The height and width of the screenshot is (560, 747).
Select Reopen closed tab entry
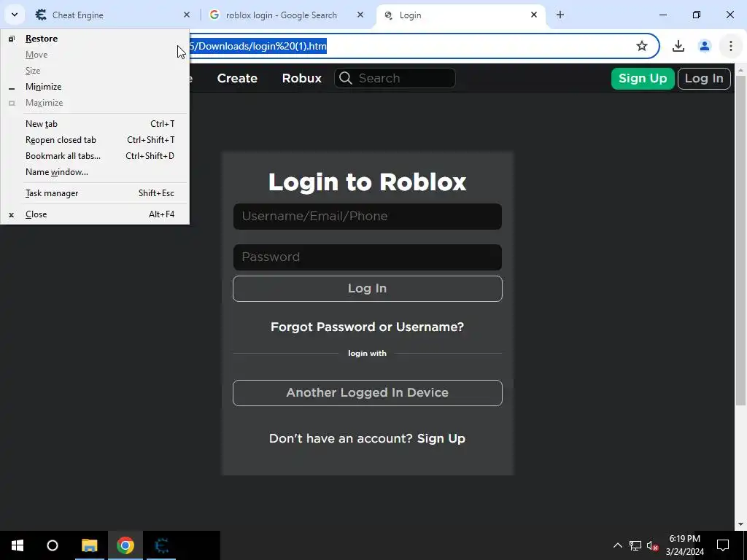95,140
